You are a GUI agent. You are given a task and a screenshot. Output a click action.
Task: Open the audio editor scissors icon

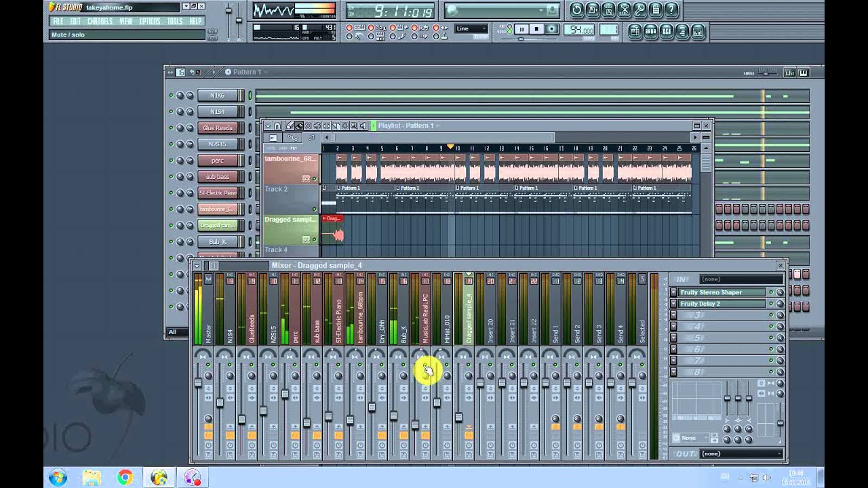[x=624, y=9]
